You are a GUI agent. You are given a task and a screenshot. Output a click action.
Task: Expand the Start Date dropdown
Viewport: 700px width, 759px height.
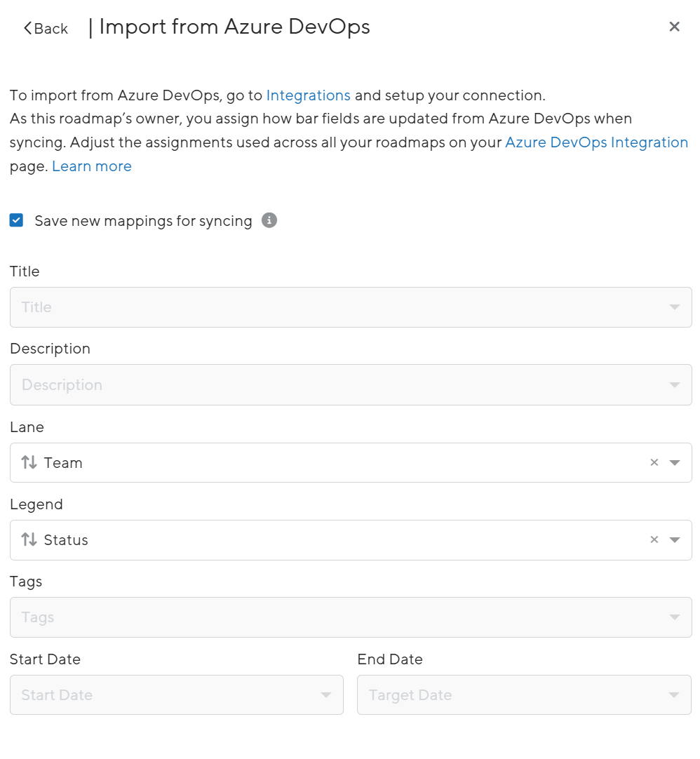[325, 694]
